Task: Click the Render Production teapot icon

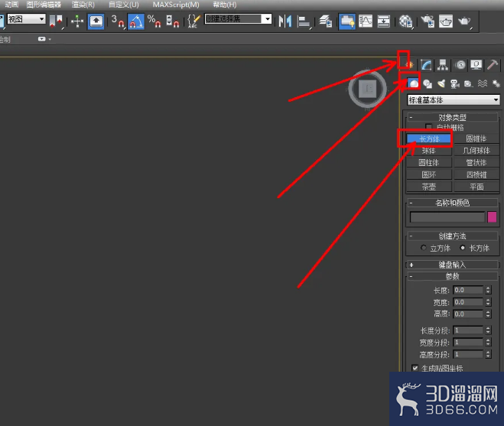Action: (x=464, y=21)
